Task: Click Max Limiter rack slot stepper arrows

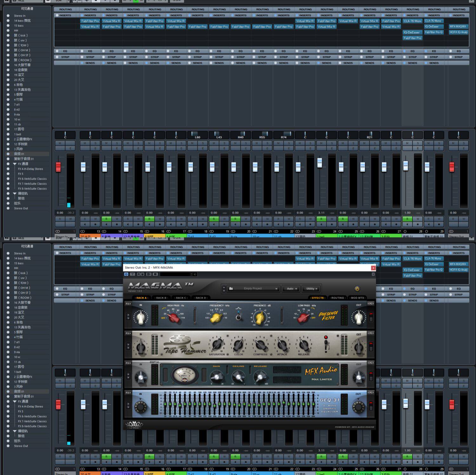Action: pos(128,375)
